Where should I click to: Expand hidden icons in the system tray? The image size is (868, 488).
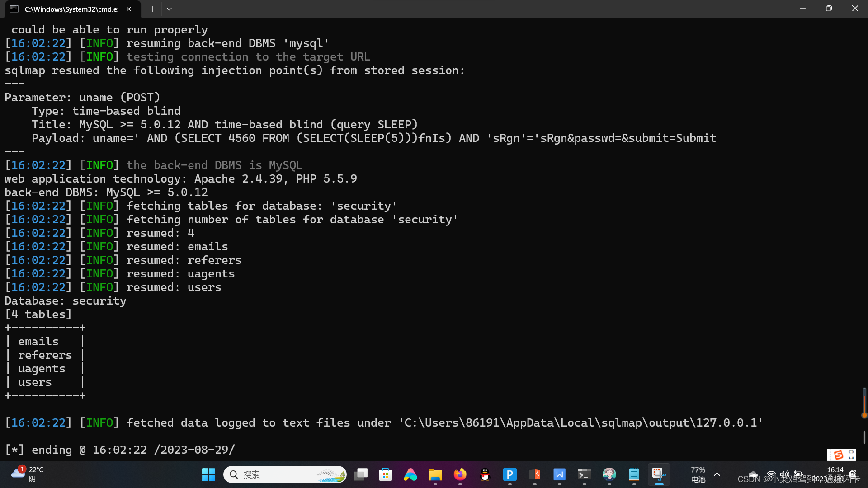click(717, 475)
